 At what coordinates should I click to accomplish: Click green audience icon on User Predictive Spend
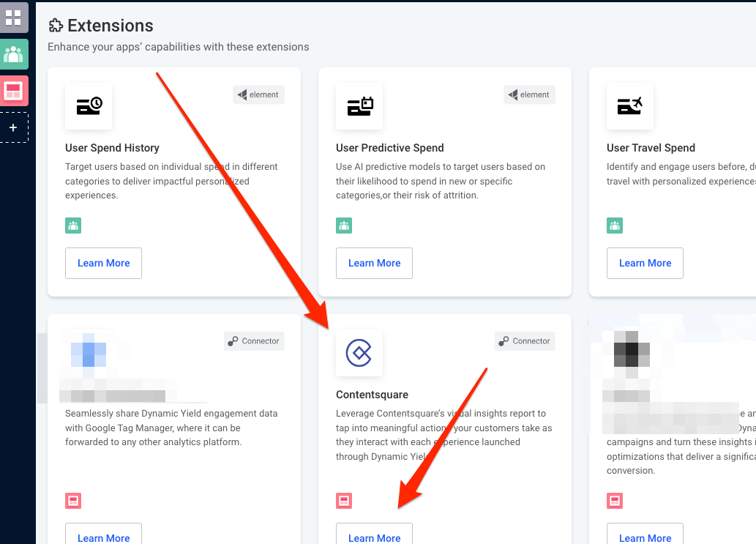click(344, 226)
